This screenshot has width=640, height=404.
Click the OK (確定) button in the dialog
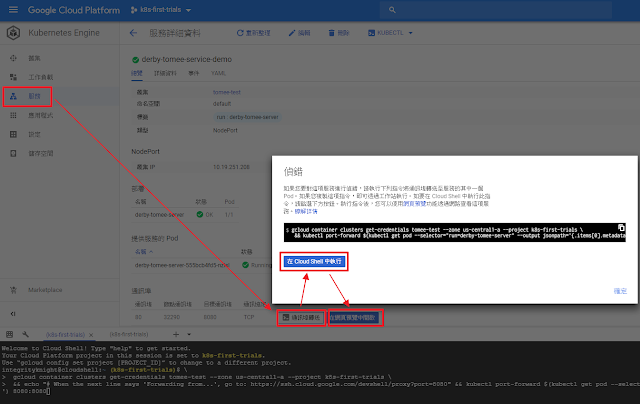coord(620,291)
